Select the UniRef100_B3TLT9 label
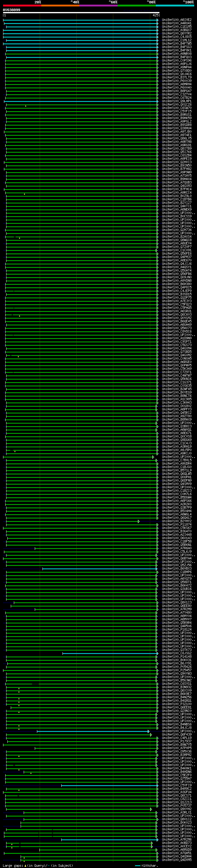Viewport: 197px width, 868px height. 177,78
